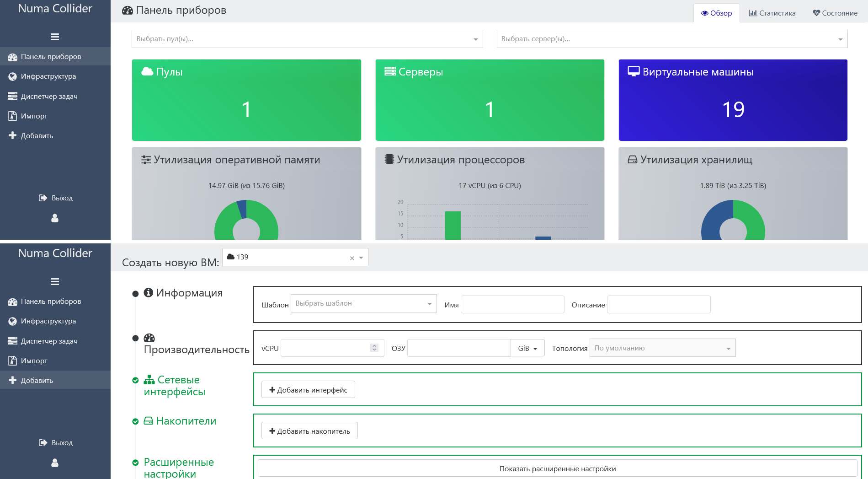868x479 pixels.
Task: Open Панель приборов in bottom sidebar
Action: pos(55,301)
